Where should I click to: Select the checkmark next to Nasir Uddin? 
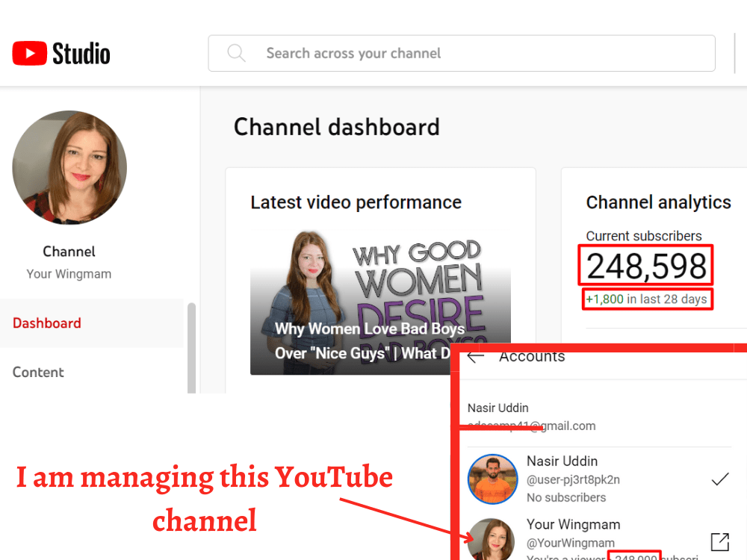(719, 479)
